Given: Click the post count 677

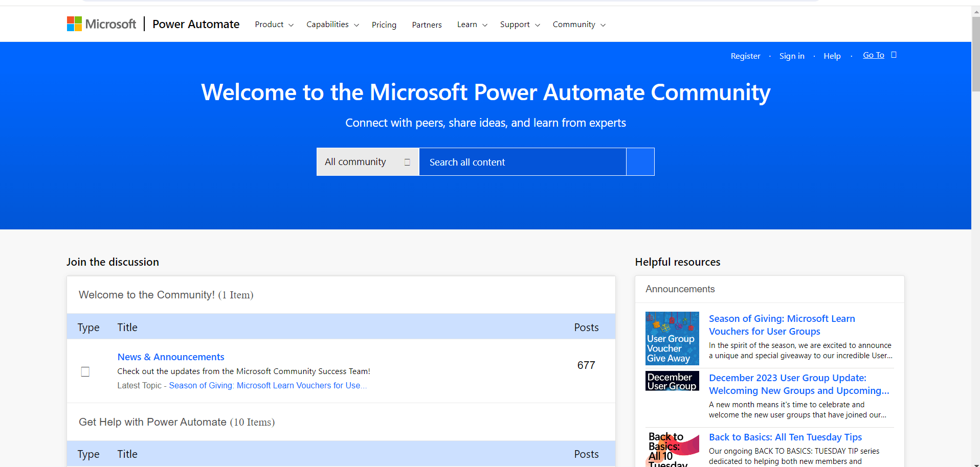Looking at the screenshot, I should point(586,365).
